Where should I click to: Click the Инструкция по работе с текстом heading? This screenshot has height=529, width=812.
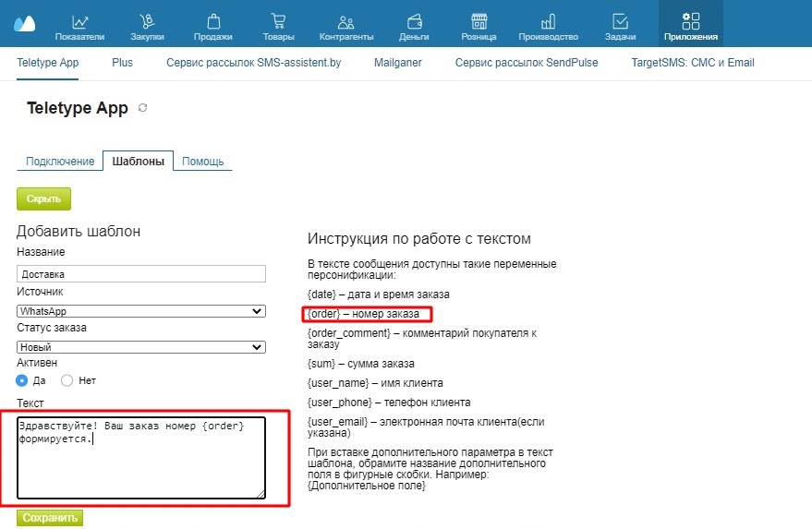coord(419,238)
